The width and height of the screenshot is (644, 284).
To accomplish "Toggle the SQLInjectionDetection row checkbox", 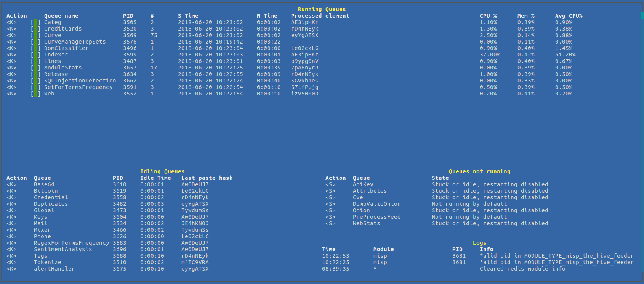I will tap(35, 81).
